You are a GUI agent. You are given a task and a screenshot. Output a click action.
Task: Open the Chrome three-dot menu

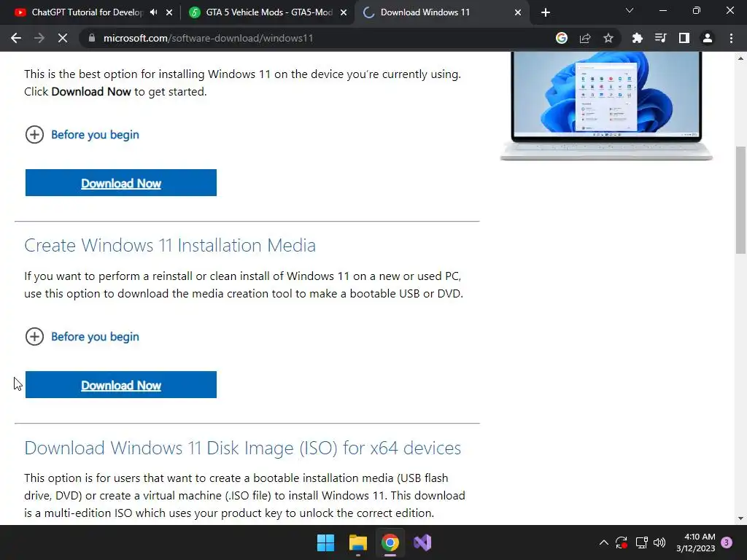click(731, 38)
